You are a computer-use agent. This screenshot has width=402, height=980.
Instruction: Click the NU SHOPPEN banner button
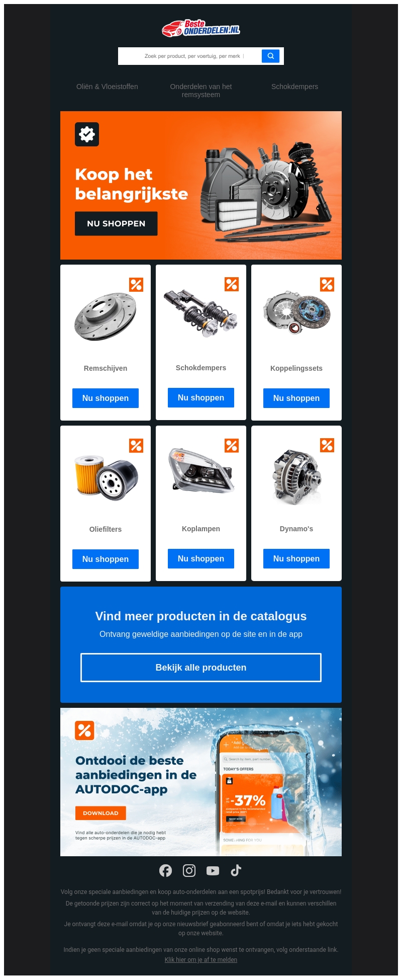pyautogui.click(x=116, y=223)
